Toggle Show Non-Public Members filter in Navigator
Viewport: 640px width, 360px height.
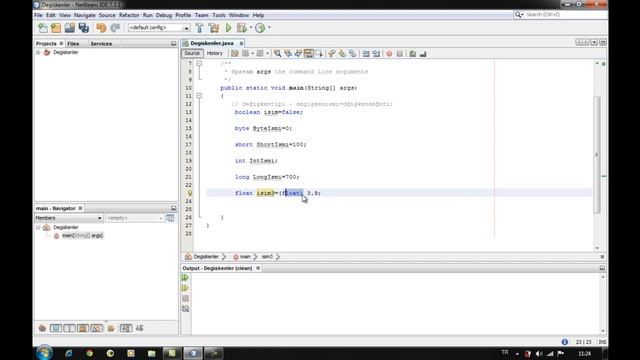(x=83, y=328)
